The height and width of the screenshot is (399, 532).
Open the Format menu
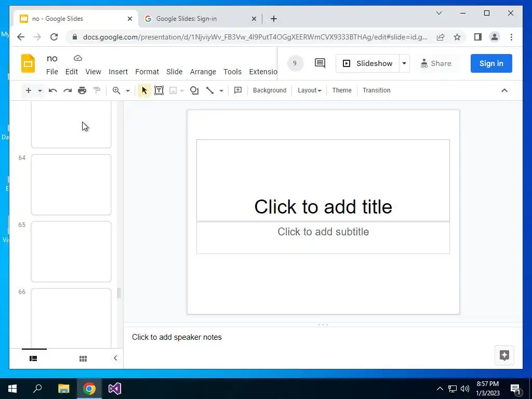coord(147,72)
